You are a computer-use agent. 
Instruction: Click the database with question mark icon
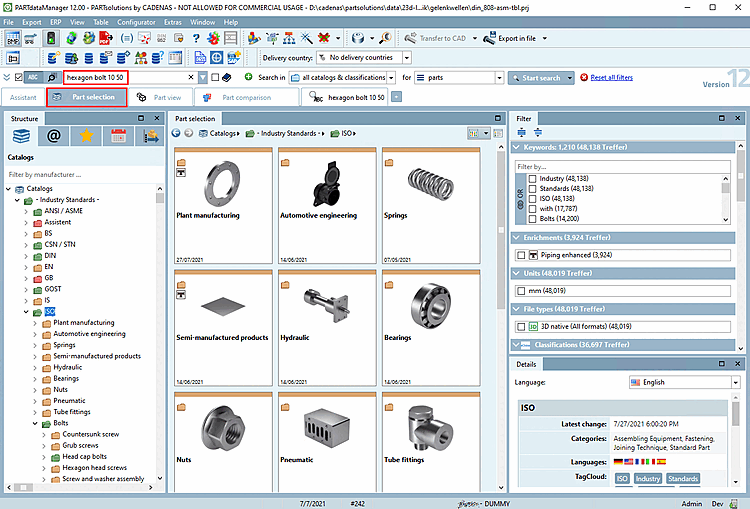[x=157, y=57]
